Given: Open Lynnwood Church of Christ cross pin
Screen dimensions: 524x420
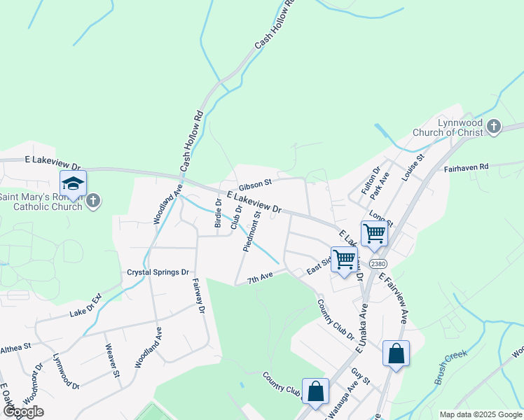Looking at the screenshot, I should point(494,127).
